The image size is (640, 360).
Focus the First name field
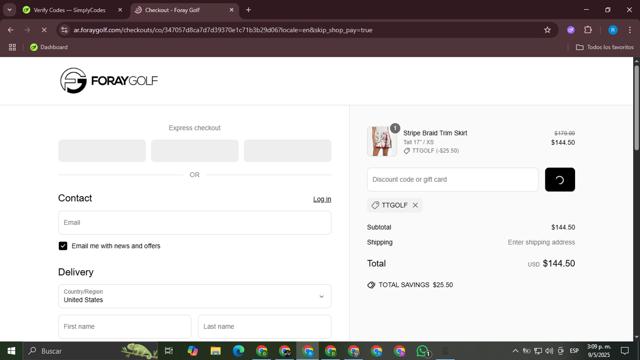pyautogui.click(x=124, y=327)
